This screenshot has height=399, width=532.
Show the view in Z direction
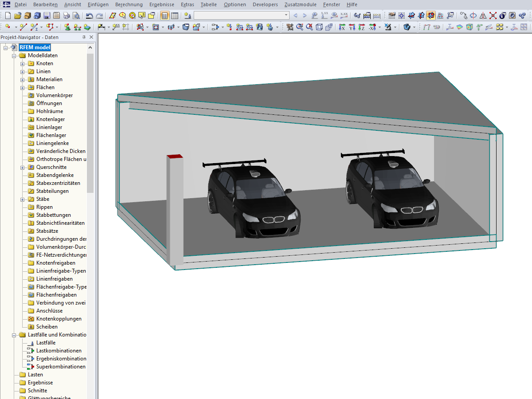pos(361,27)
